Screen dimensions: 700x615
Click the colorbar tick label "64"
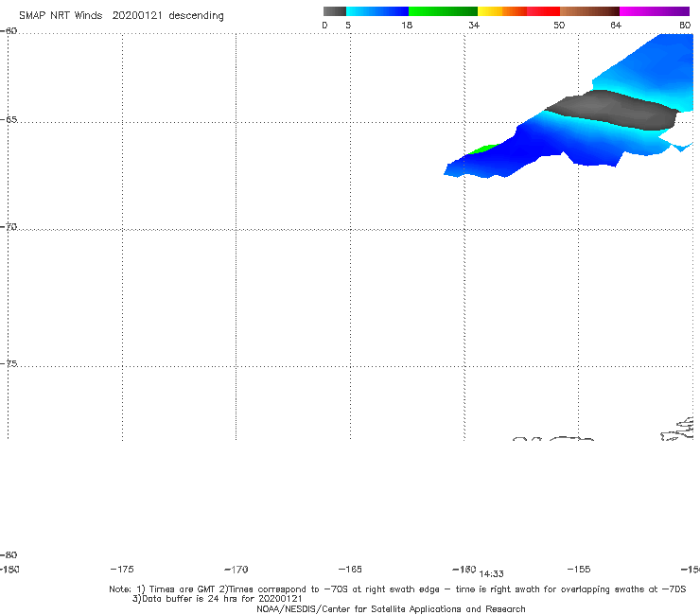coord(616,26)
